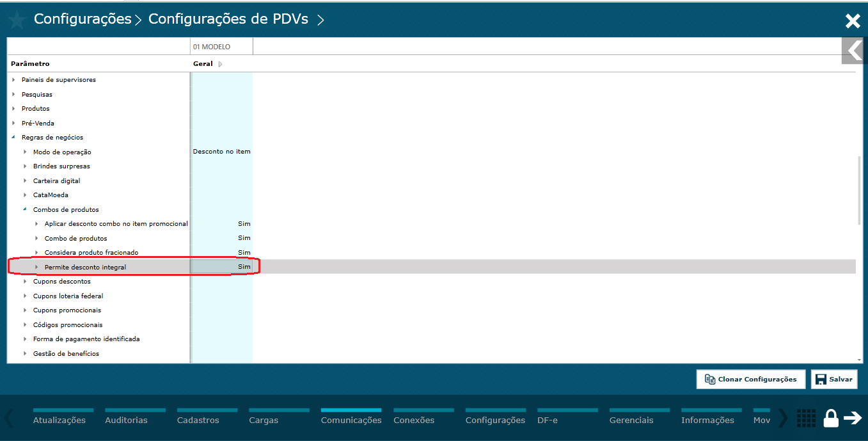Select Forma de pagamento identificada

(x=86, y=339)
